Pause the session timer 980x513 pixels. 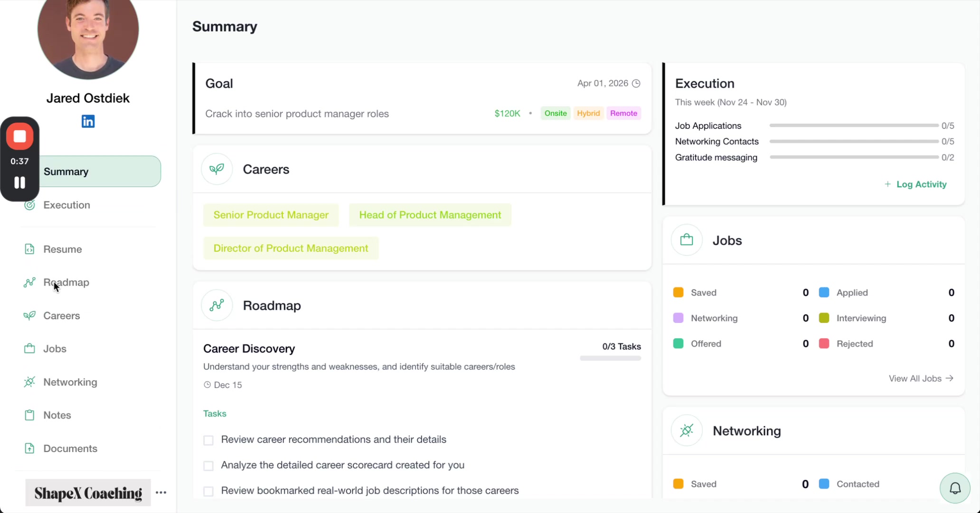[20, 182]
